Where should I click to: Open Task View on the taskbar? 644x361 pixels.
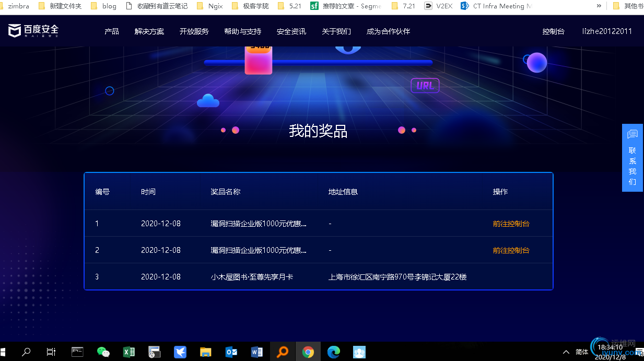(x=51, y=352)
